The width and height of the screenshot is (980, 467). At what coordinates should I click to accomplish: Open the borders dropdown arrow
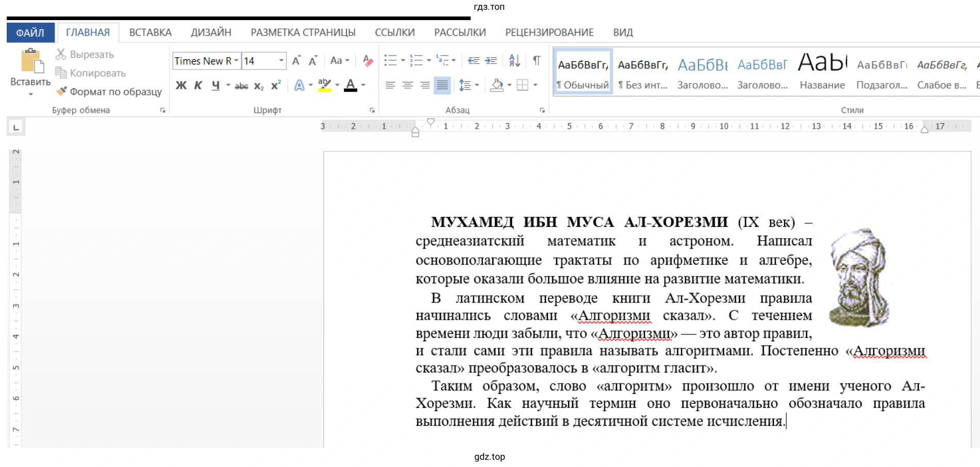click(x=536, y=85)
